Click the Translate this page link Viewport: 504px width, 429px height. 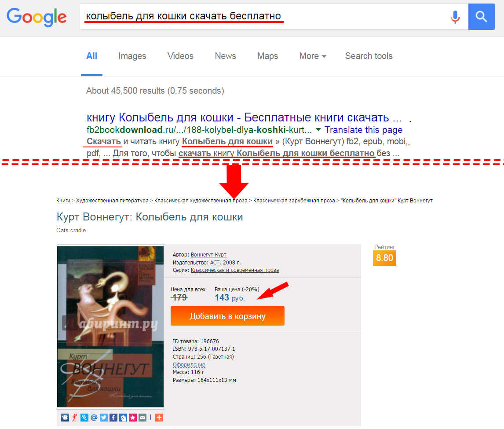coord(364,130)
